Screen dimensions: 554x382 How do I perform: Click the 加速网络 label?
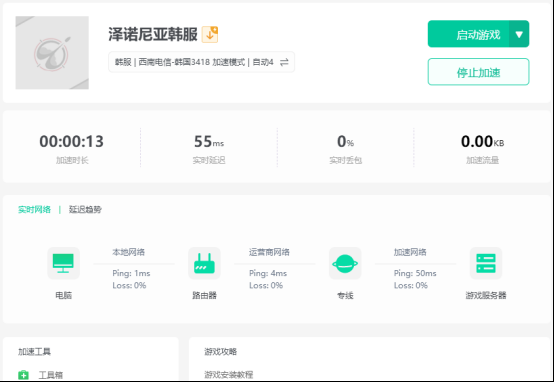[410, 252]
